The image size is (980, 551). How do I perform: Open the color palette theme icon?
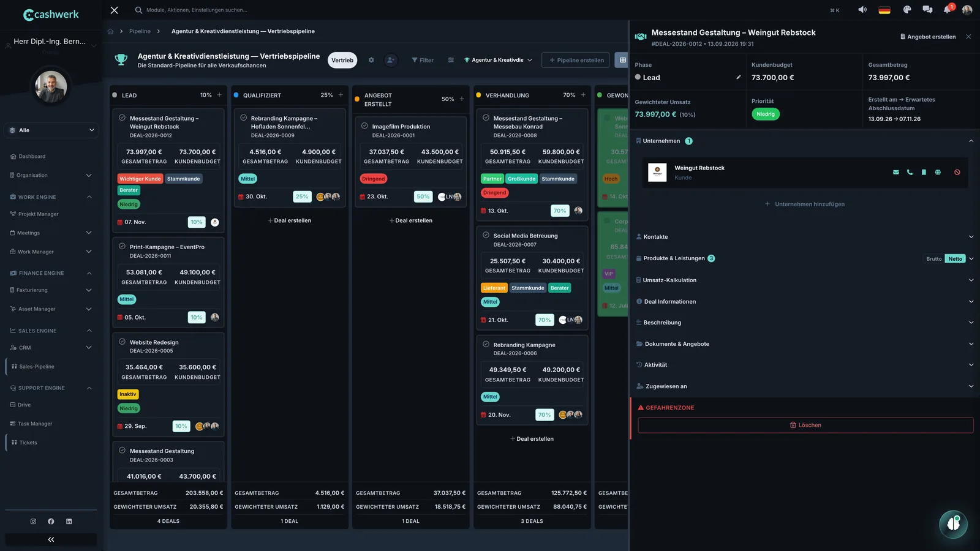(907, 10)
